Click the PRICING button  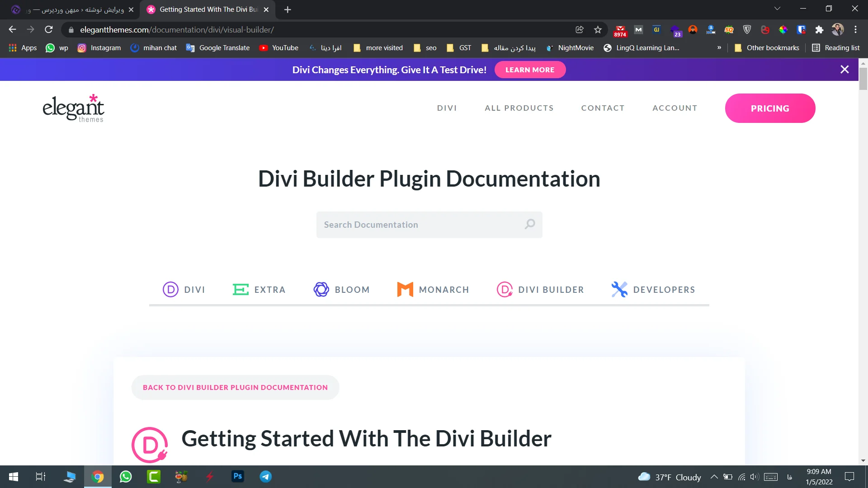(x=770, y=108)
